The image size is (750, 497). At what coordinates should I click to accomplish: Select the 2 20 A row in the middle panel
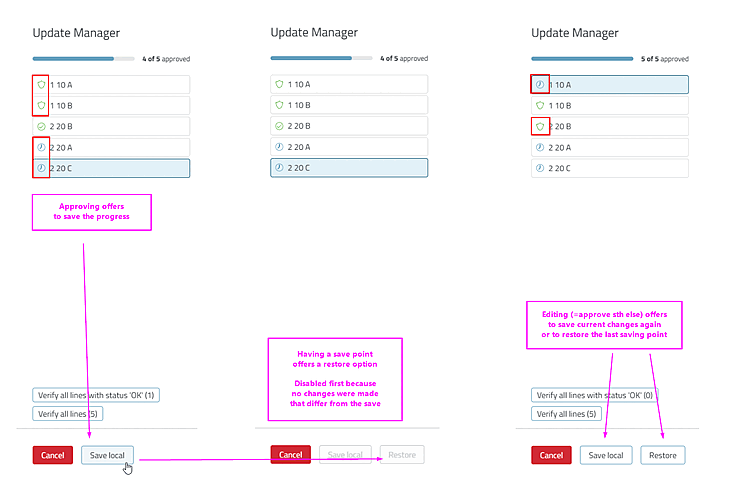pyautogui.click(x=349, y=147)
